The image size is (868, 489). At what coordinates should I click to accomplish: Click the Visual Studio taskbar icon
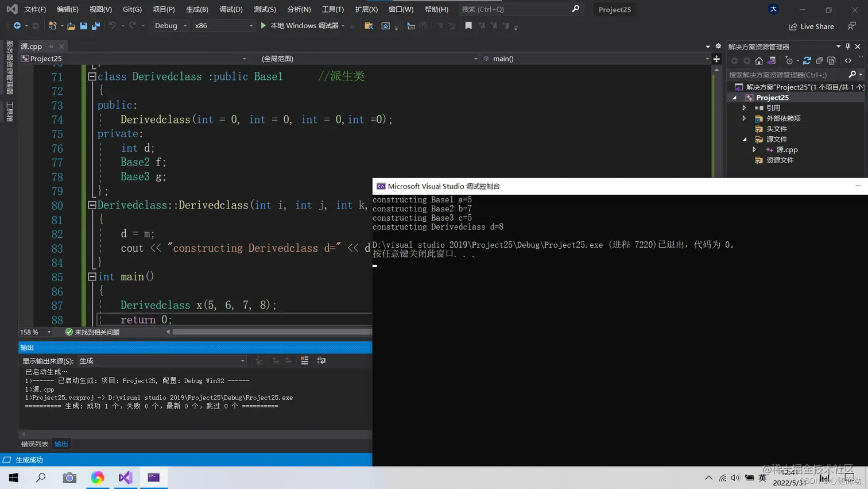(125, 478)
